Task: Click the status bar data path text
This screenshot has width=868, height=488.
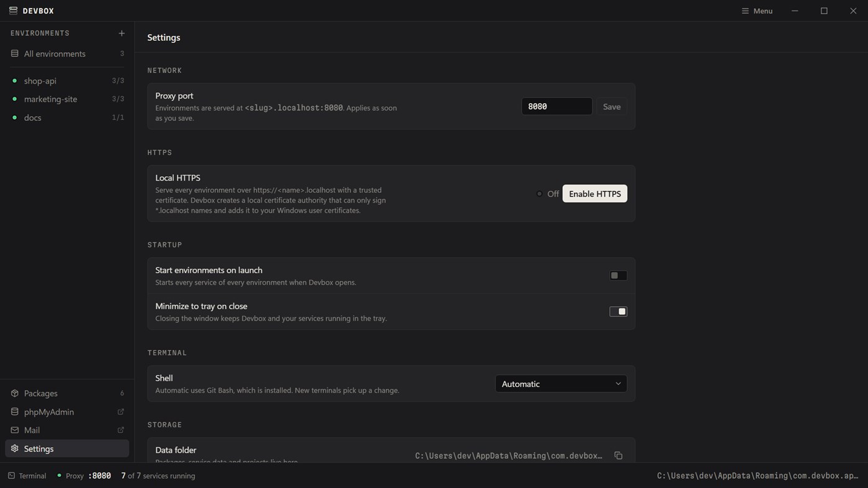Action: 758,476
